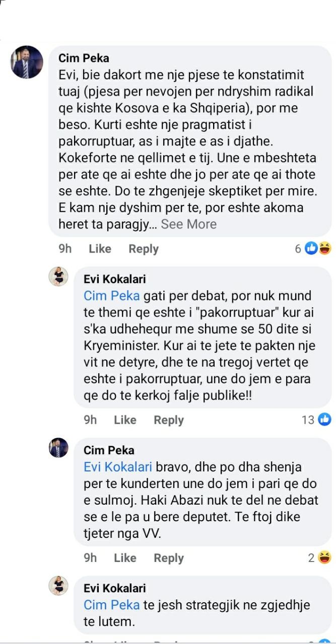Open Cim Peka's profile picture on top comment
336x644 pixels.
(27, 62)
